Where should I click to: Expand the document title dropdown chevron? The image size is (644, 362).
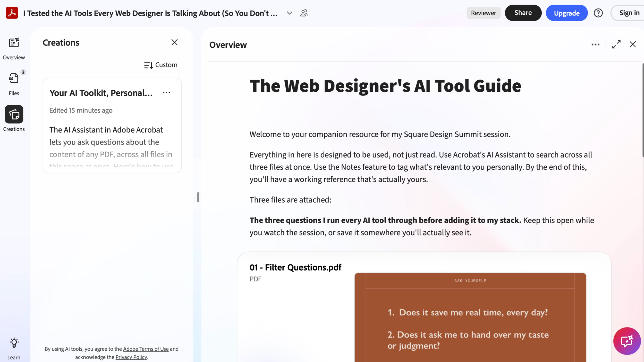[x=290, y=13]
